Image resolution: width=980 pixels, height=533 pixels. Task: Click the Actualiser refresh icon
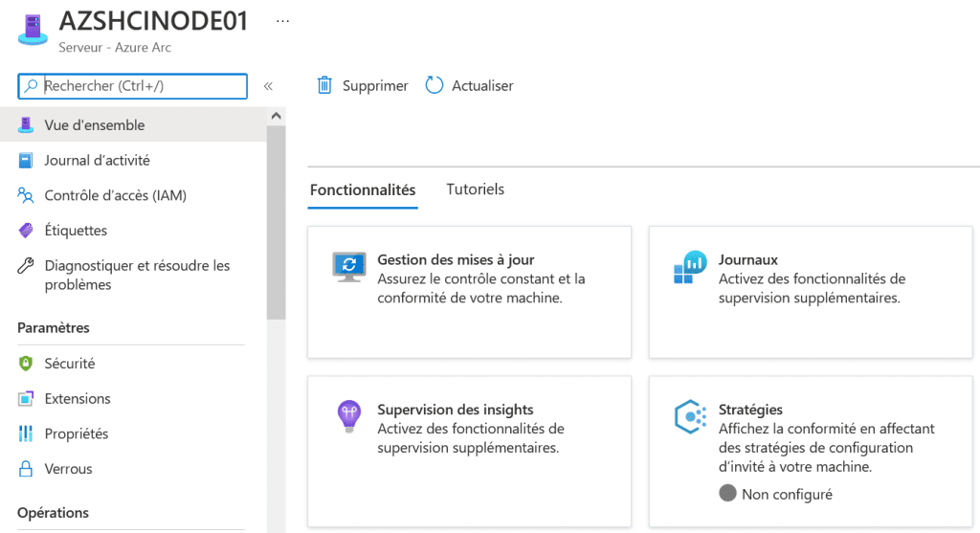click(x=434, y=85)
